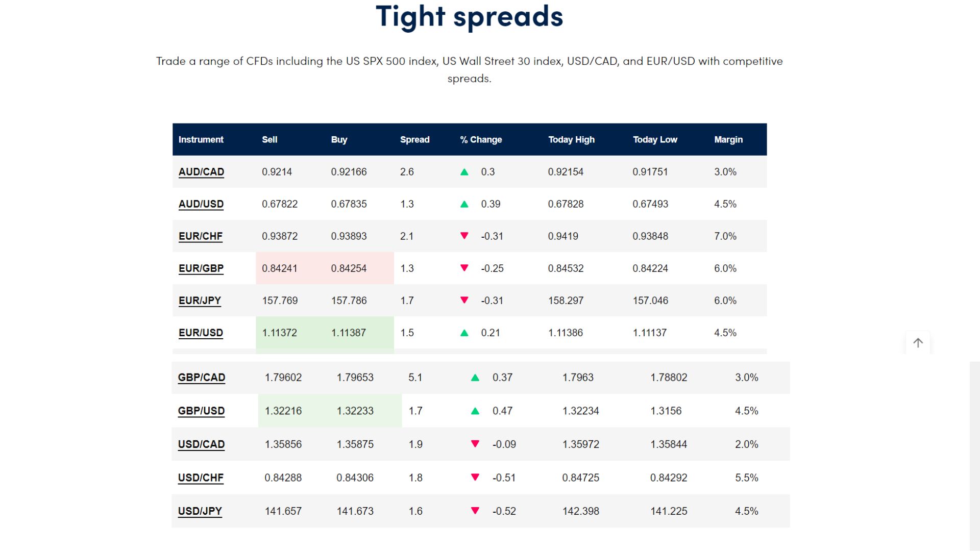
Task: Click AUD/CAD sell price 0.9214
Action: tap(277, 172)
